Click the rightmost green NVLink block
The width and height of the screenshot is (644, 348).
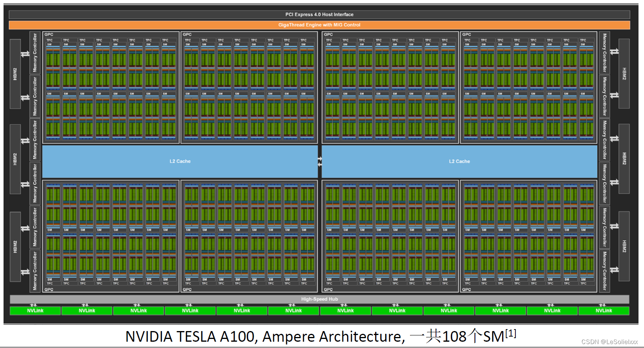pos(604,311)
